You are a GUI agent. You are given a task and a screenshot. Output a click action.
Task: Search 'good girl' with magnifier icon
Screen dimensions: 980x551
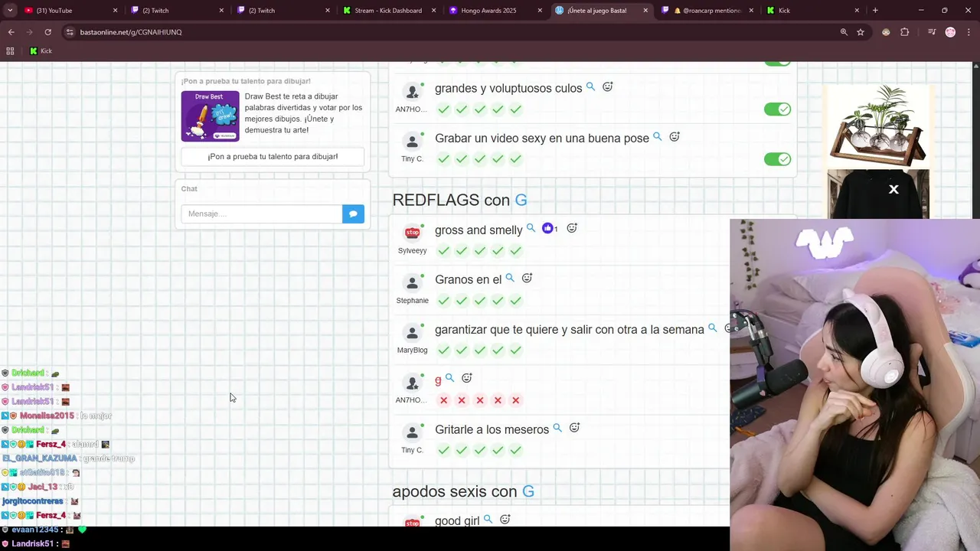[488, 520]
